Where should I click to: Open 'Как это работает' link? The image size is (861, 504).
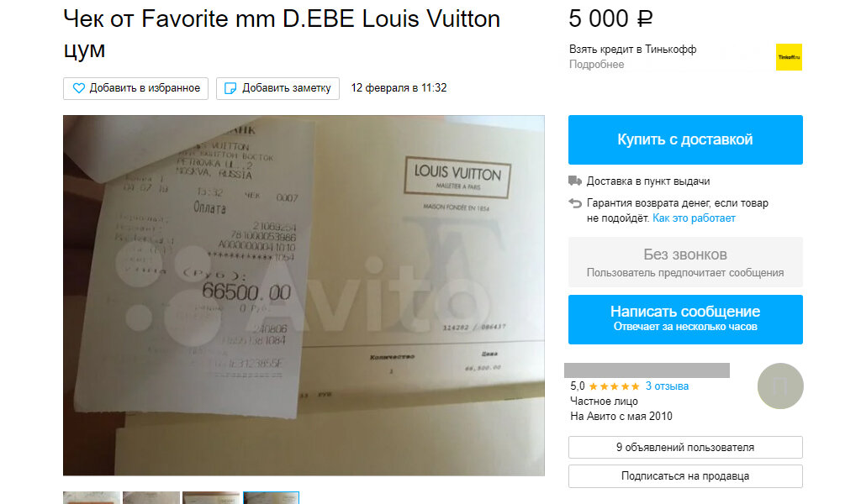click(x=694, y=218)
